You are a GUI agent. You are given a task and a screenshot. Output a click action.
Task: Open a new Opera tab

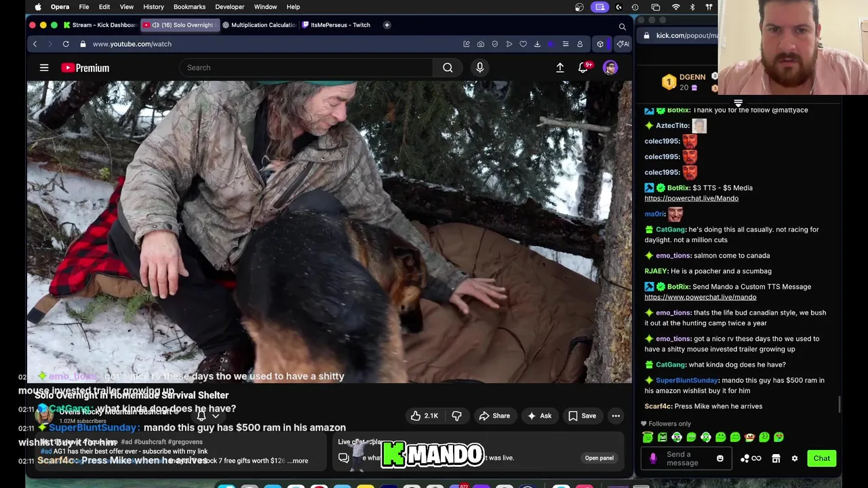[387, 25]
